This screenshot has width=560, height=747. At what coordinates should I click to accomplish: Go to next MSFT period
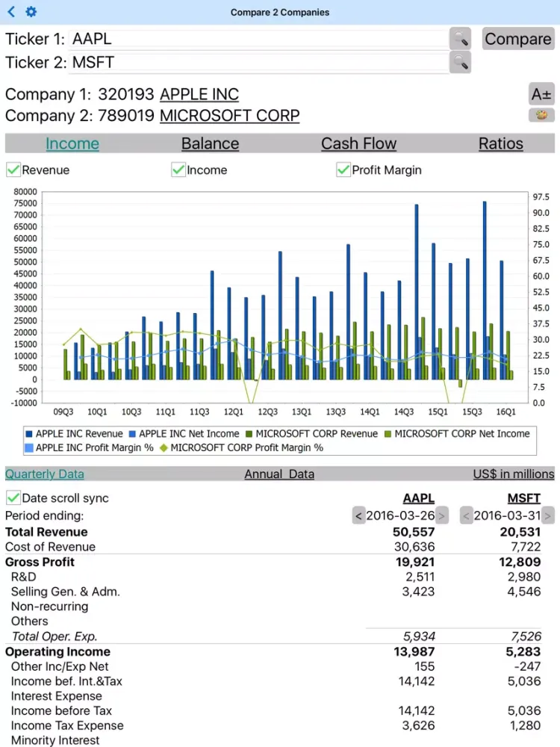[x=548, y=515]
